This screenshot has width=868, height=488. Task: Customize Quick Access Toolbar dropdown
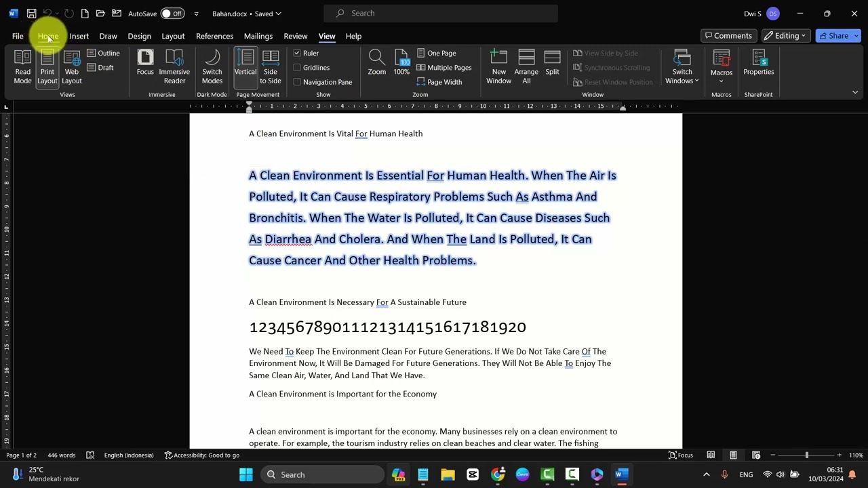(196, 14)
